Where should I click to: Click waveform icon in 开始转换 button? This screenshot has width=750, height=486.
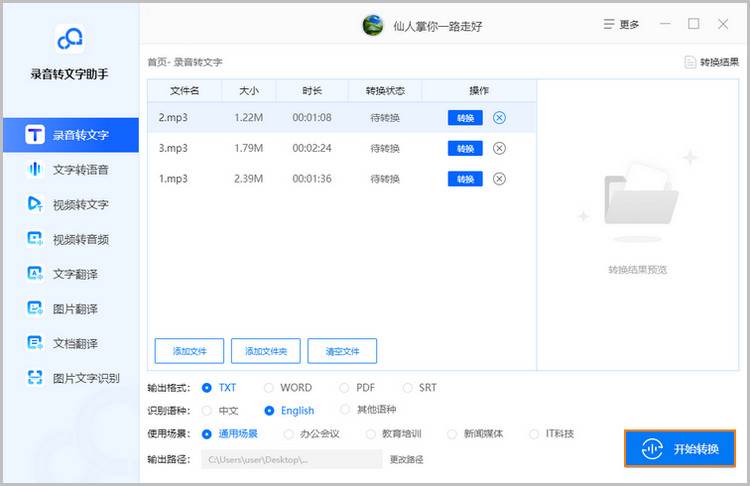(x=652, y=449)
